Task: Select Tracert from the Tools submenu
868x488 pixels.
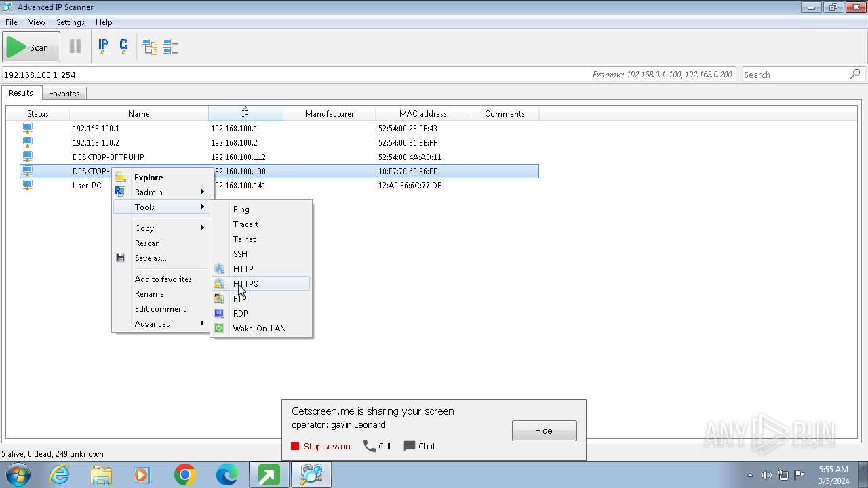Action: [261, 224]
